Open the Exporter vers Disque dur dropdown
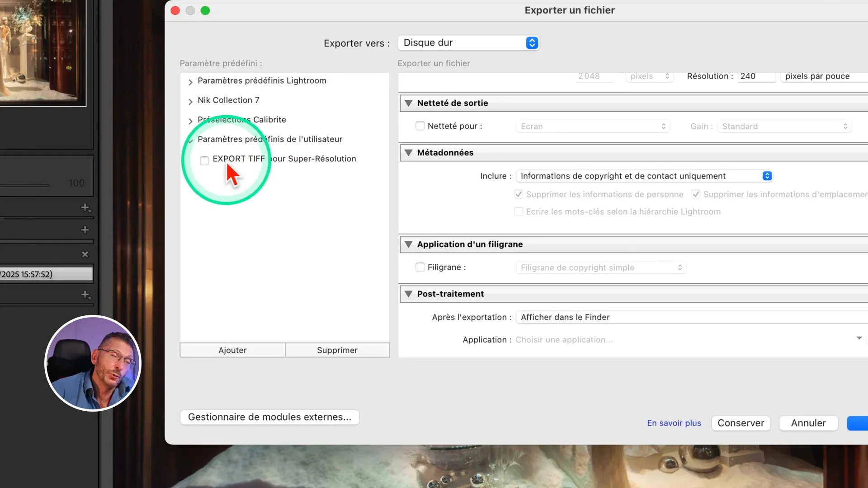The image size is (868, 488). pyautogui.click(x=468, y=42)
